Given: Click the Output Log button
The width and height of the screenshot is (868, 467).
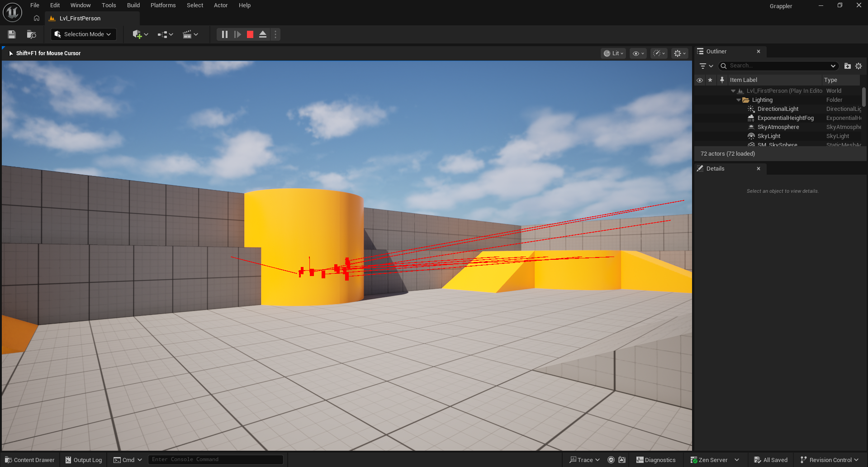Looking at the screenshot, I should coord(84,460).
